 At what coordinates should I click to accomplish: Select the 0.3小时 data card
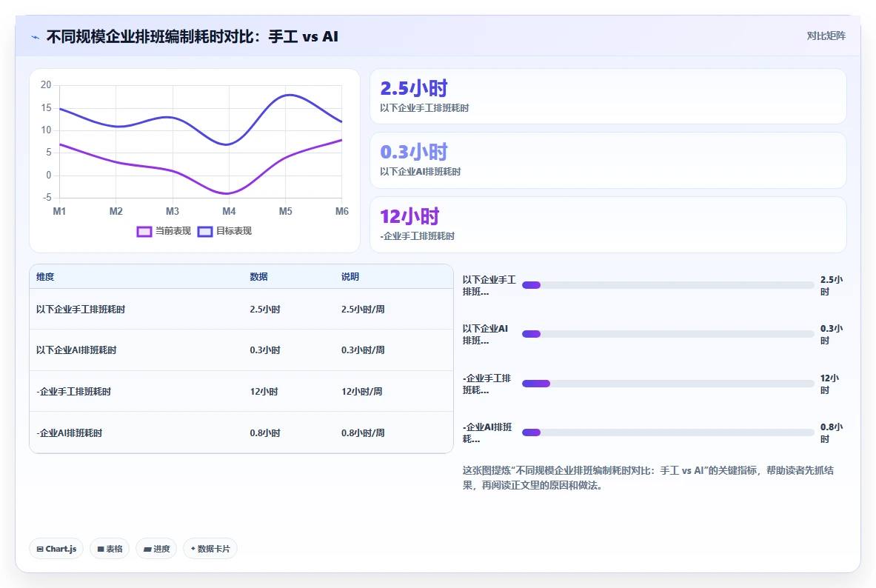point(608,161)
